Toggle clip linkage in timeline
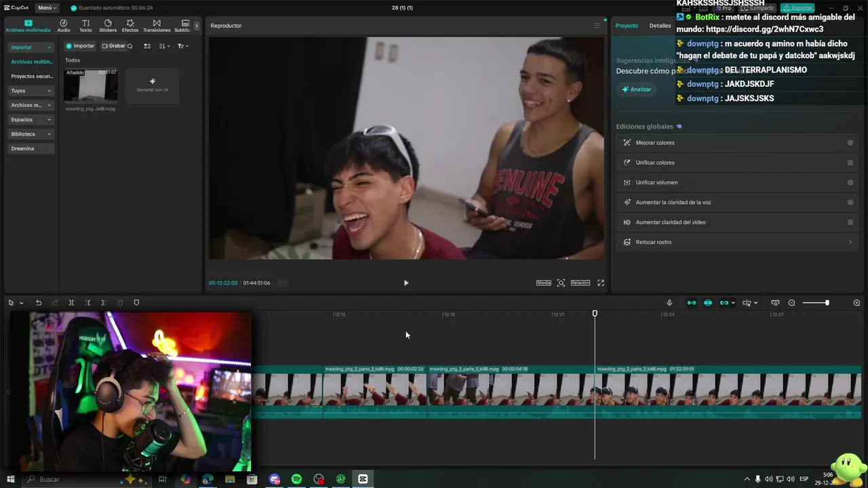The width and height of the screenshot is (868, 488). (724, 303)
